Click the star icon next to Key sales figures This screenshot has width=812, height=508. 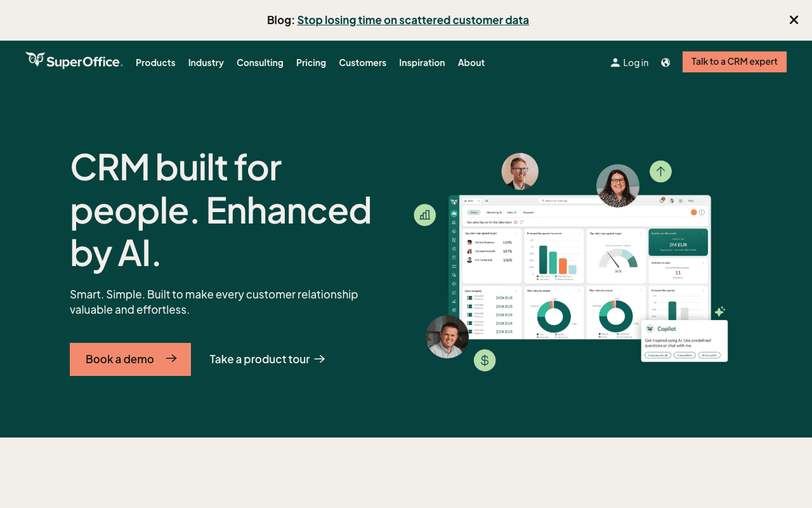pyautogui.click(x=516, y=222)
